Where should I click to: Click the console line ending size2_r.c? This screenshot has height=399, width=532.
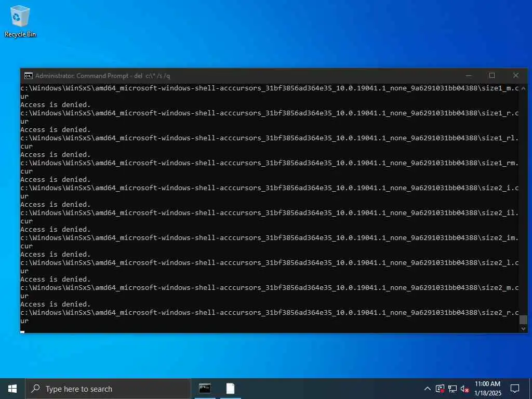point(270,312)
